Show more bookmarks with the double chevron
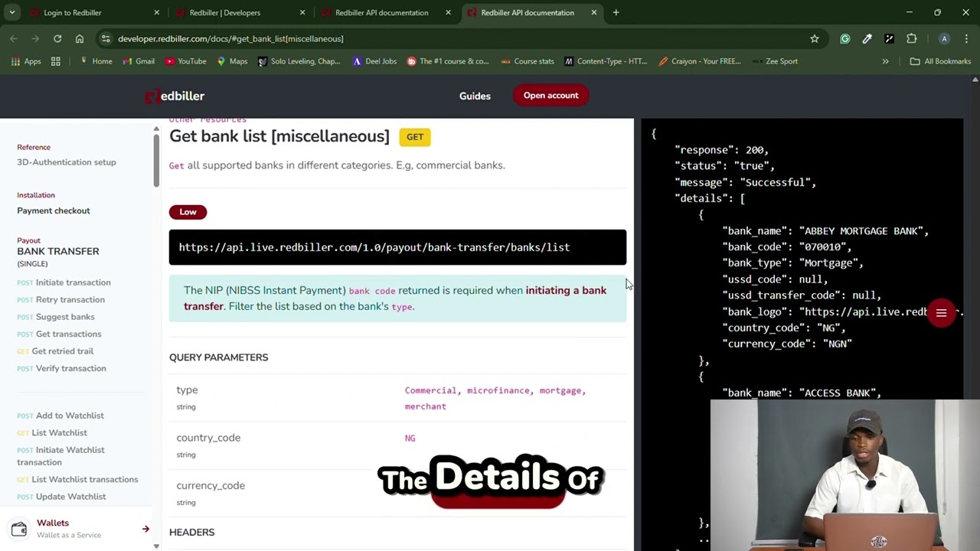980x551 pixels. click(x=886, y=61)
